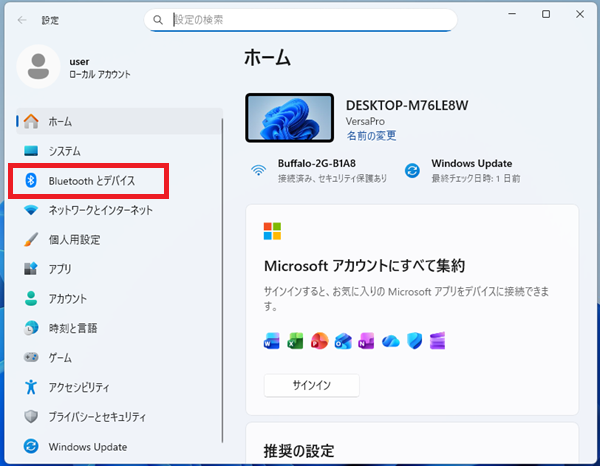Click the network Wi-Fi diamond icon in sidebar
The width and height of the screenshot is (600, 466).
31,210
